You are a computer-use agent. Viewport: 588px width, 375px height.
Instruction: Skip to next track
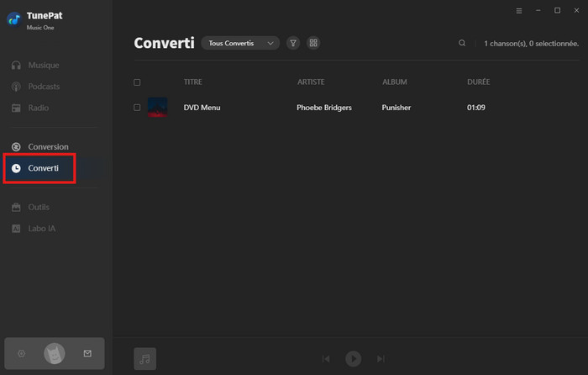tap(381, 359)
